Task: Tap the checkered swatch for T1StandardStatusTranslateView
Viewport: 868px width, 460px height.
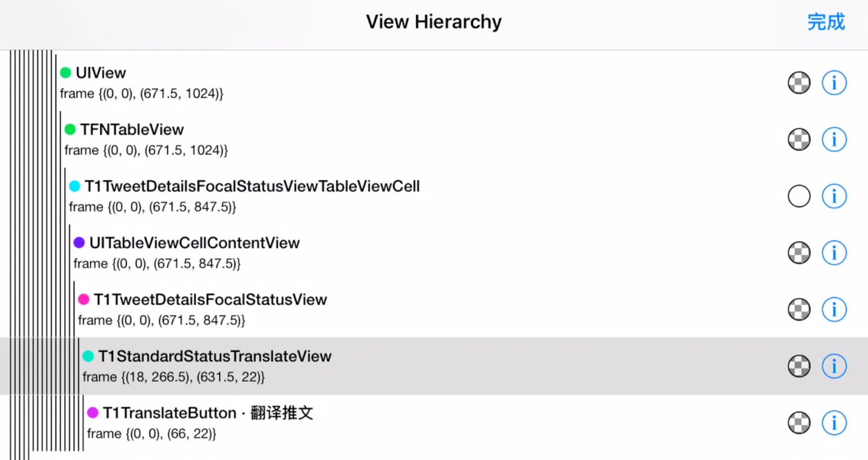Action: (799, 366)
